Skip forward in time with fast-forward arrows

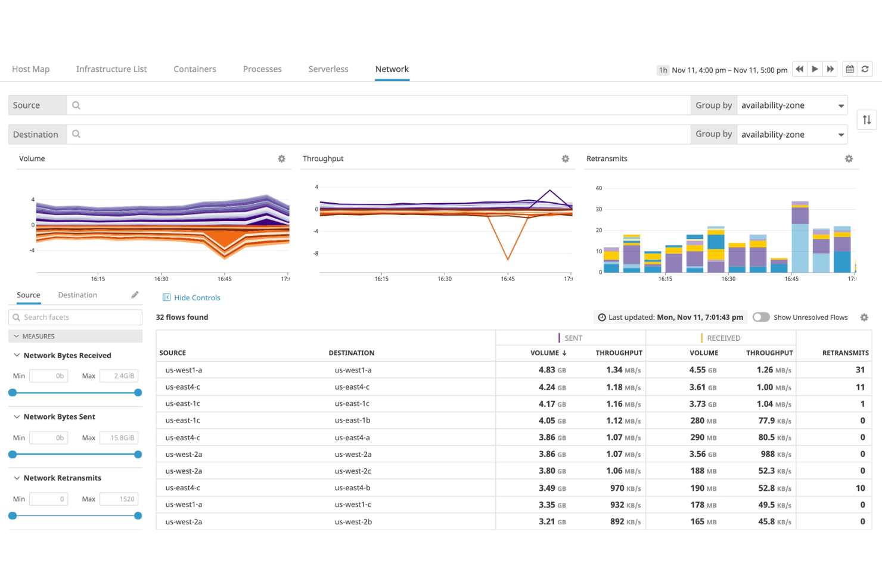coord(830,69)
